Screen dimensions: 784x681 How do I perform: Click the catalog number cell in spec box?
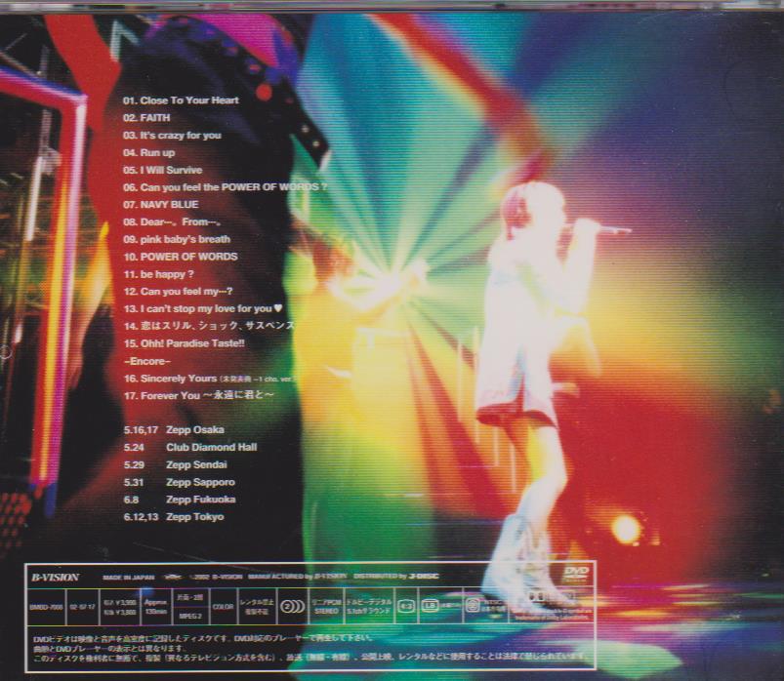tap(46, 607)
